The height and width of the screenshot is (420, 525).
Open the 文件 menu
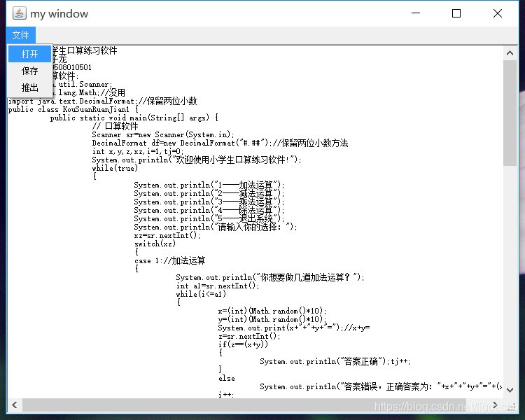point(20,35)
